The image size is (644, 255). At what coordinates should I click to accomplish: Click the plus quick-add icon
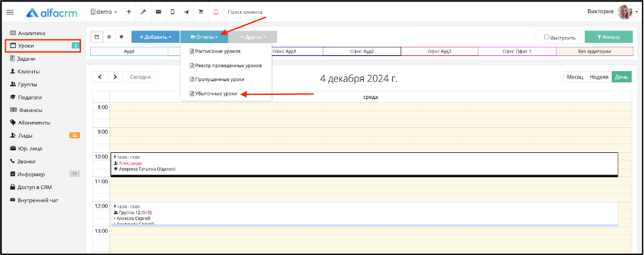tap(128, 12)
